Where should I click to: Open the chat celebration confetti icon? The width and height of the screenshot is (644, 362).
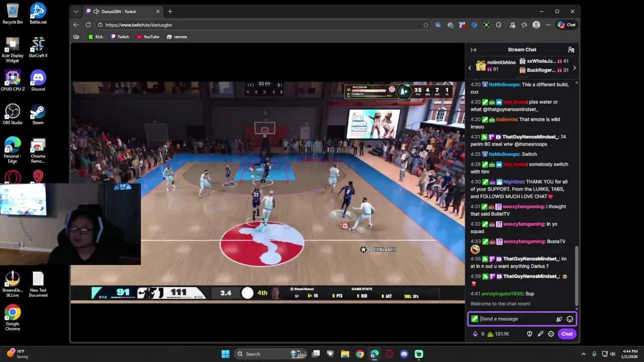(x=559, y=319)
